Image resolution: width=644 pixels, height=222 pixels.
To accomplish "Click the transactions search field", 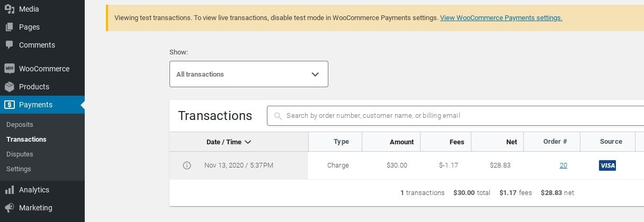I will [455, 115].
